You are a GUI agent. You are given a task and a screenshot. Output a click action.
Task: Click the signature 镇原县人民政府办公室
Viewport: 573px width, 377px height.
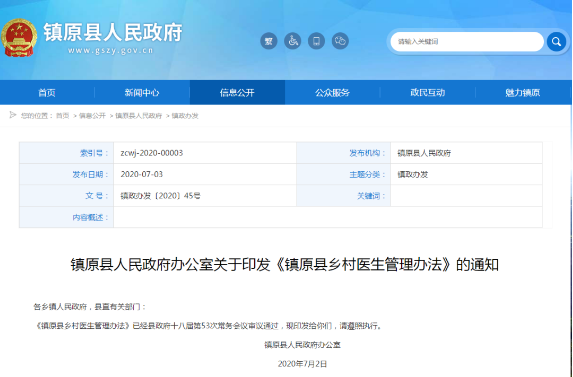click(x=303, y=344)
